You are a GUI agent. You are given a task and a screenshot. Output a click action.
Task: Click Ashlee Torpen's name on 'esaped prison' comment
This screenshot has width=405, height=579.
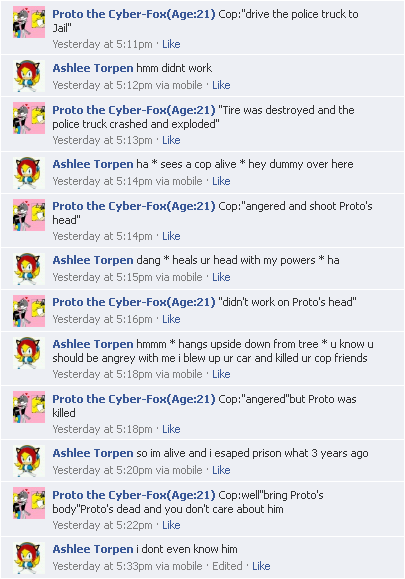93,453
